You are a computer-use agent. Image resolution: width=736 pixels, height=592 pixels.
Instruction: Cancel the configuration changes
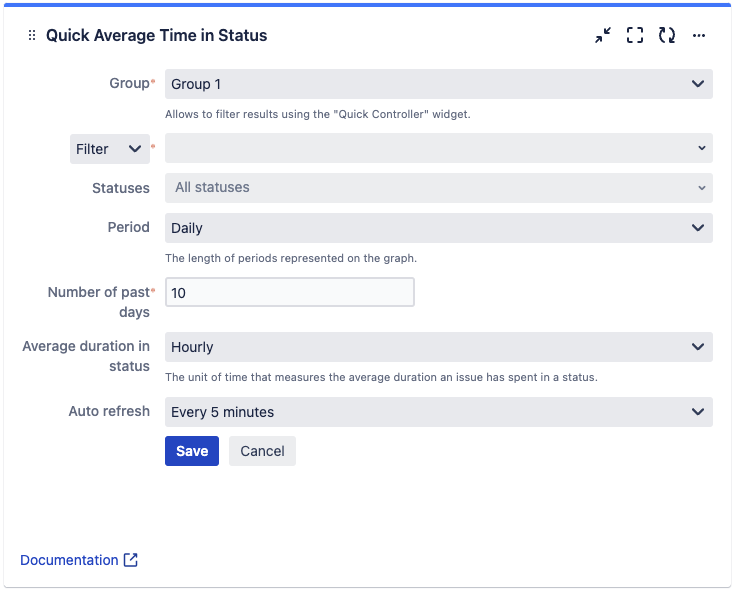pos(262,451)
